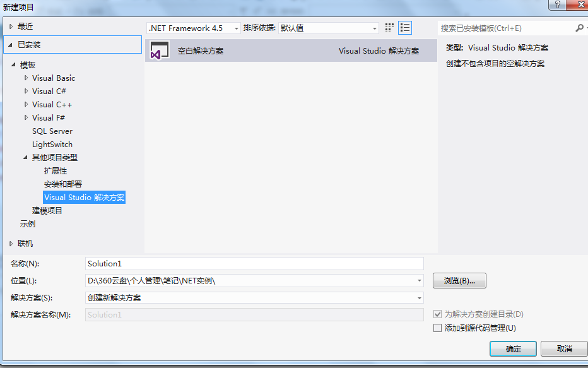The height and width of the screenshot is (368, 588).
Task: Expand the Visual Basic node
Action: (26, 78)
